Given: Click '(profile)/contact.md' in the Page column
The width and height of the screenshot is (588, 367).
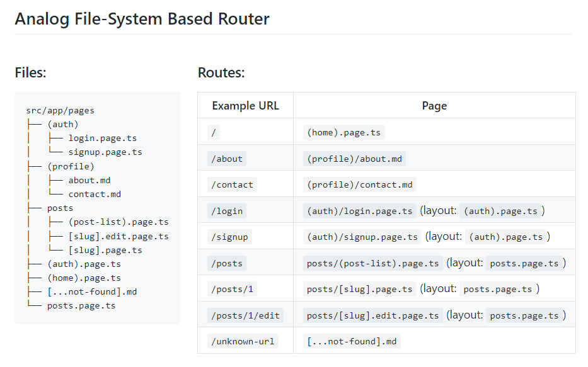Looking at the screenshot, I should coord(360,185).
